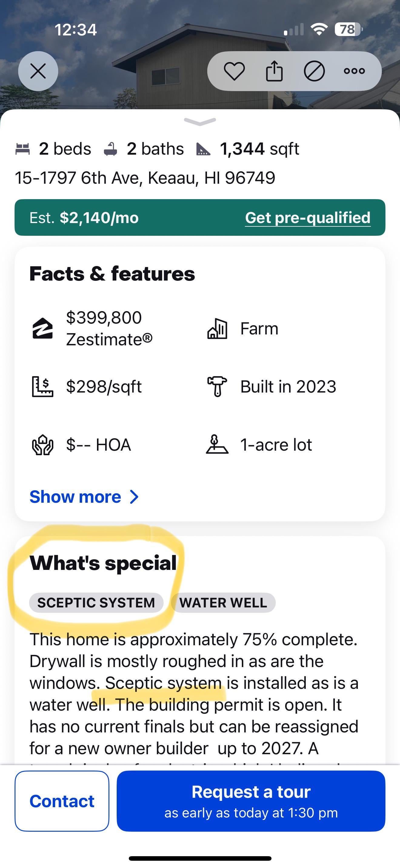This screenshot has height=868, width=400.
Task: Tap the hide listing circle-slash icon
Action: click(x=314, y=71)
